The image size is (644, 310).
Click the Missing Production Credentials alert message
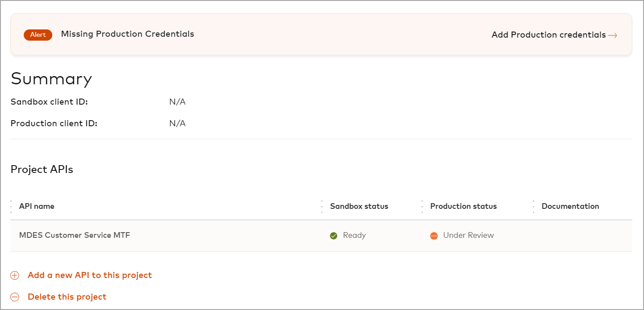(x=127, y=34)
